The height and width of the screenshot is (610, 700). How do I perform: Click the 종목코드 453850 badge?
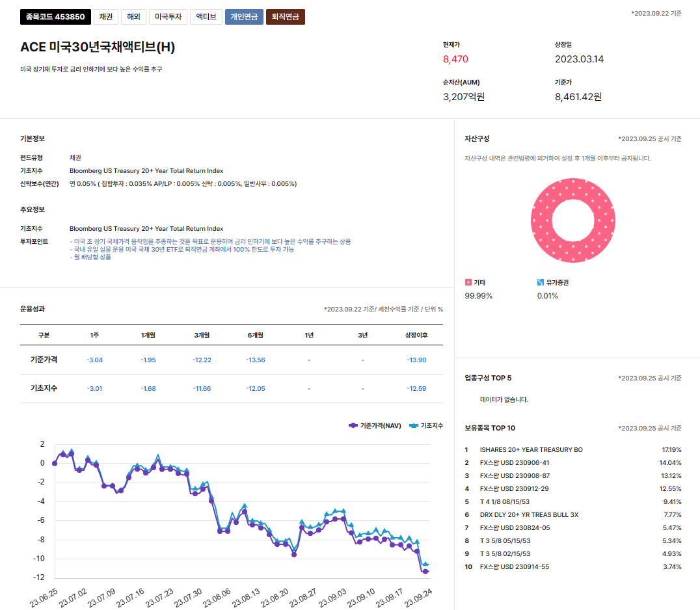coord(55,17)
